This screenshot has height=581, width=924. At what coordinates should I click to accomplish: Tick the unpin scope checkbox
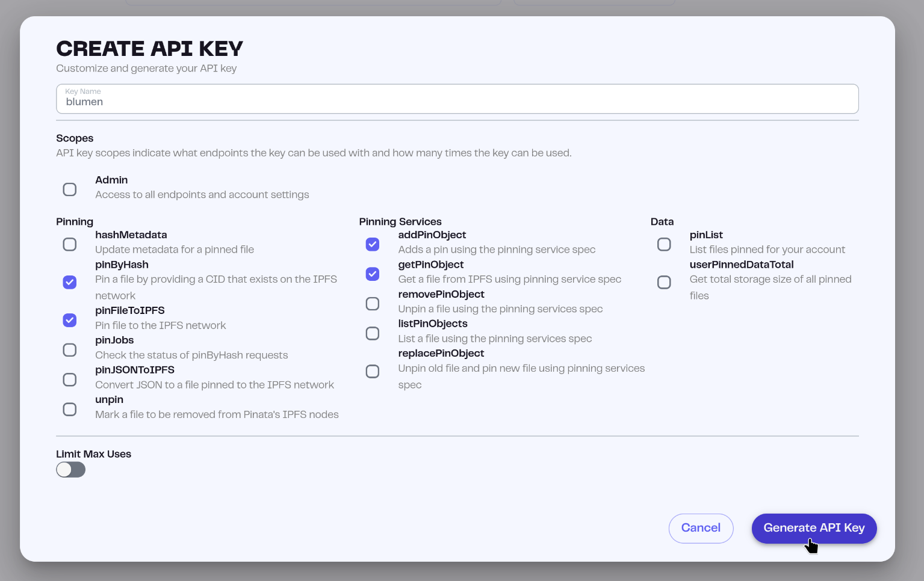[70, 410]
